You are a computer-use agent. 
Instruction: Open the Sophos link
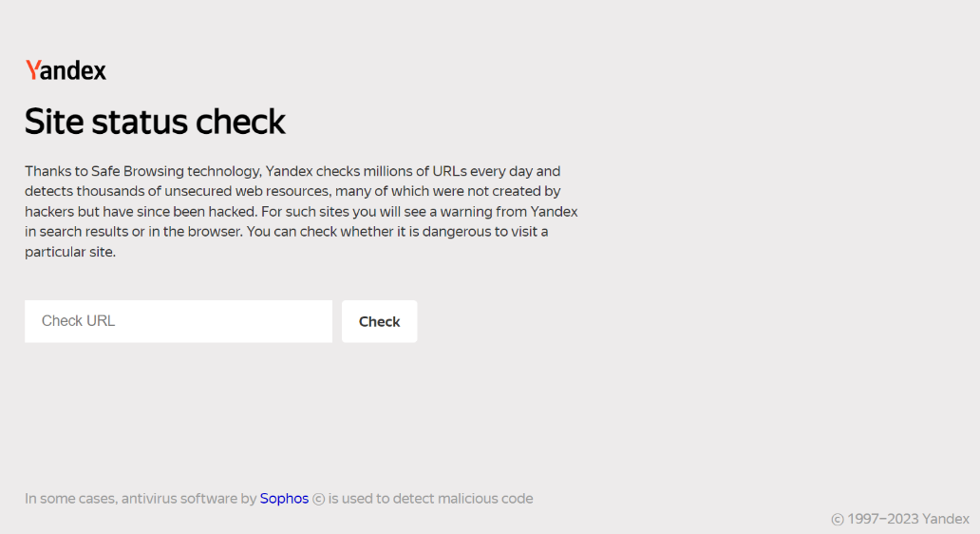point(284,498)
